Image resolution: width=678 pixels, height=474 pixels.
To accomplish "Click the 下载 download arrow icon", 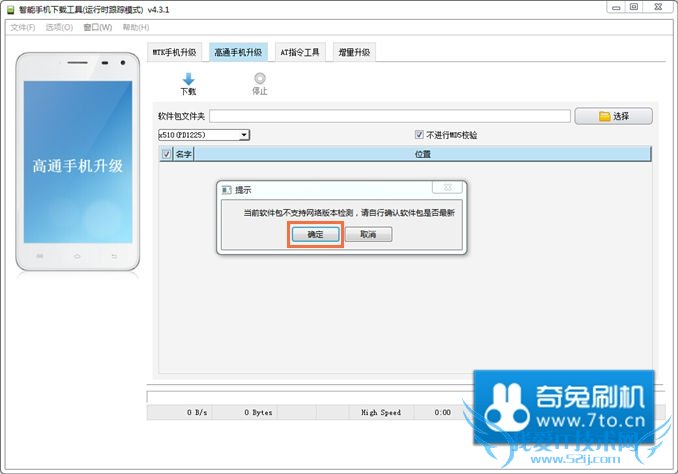I will coord(189,79).
